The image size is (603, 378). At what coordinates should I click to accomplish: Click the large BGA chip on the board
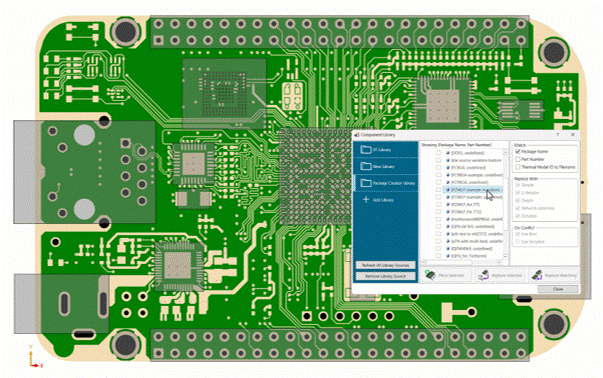point(315,177)
